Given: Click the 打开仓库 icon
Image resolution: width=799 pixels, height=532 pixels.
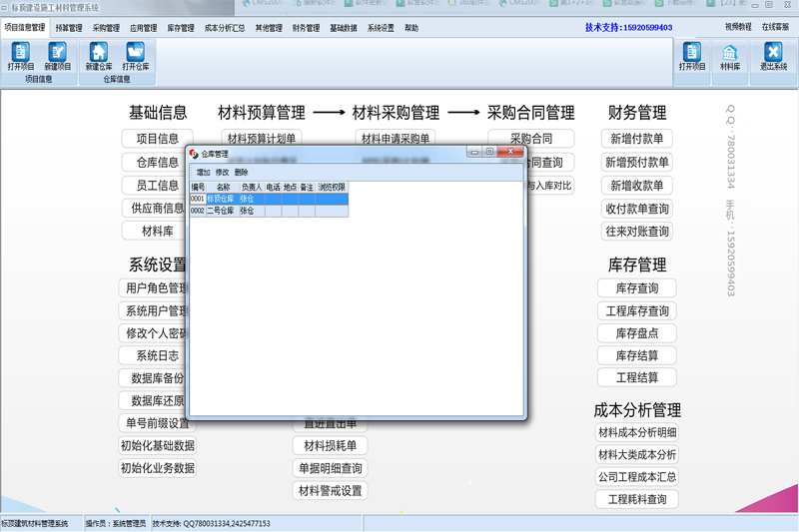Looking at the screenshot, I should [x=136, y=57].
